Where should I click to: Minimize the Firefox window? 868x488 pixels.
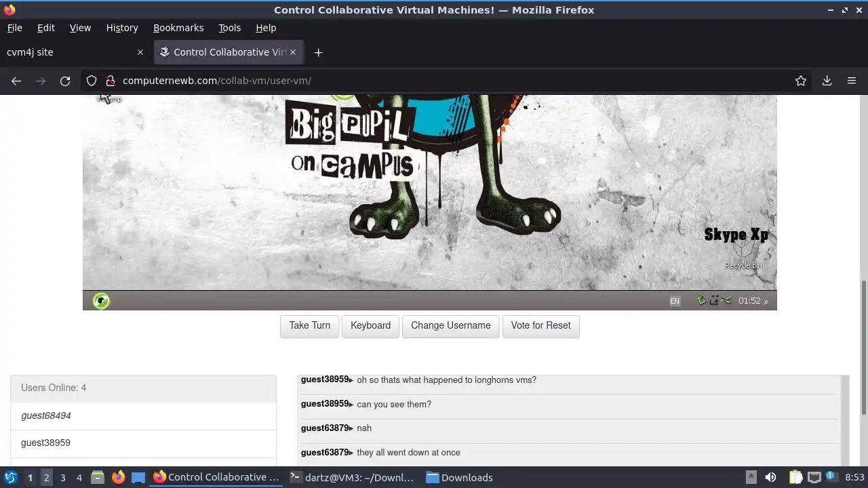[831, 10]
